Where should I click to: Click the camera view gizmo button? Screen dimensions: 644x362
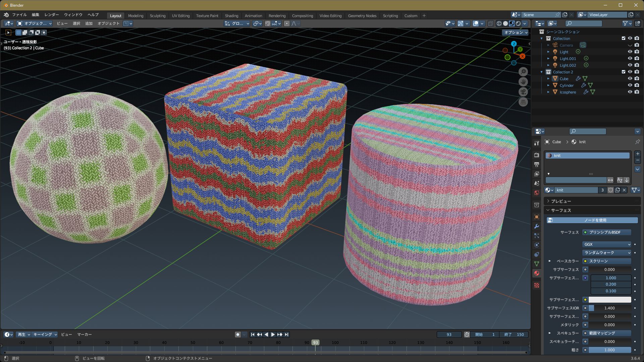[x=523, y=92]
